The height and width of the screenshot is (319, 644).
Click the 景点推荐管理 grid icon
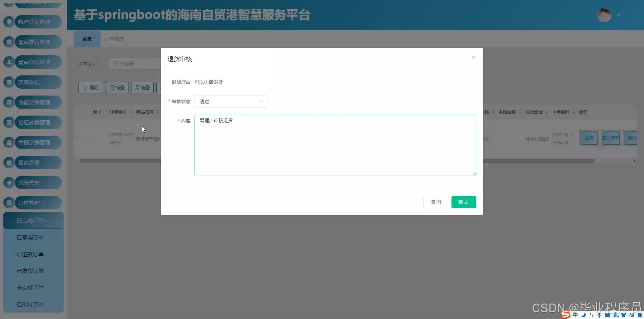[x=9, y=42]
